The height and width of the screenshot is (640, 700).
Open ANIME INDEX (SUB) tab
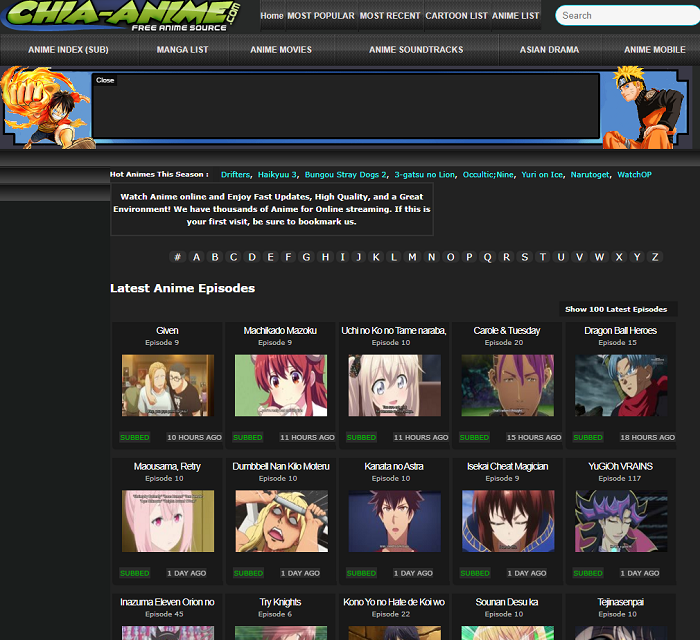68,50
